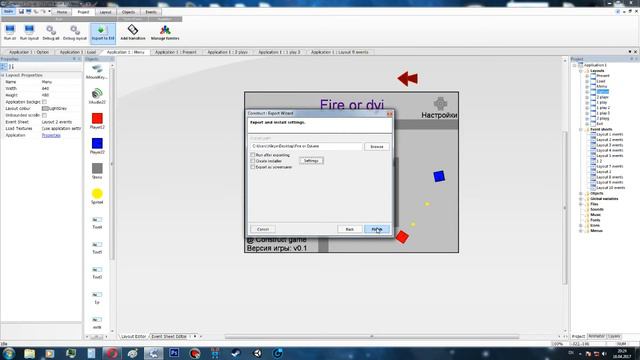This screenshot has width=640, height=360.
Task: Select the Present layout in Project tree
Action: tap(602, 76)
